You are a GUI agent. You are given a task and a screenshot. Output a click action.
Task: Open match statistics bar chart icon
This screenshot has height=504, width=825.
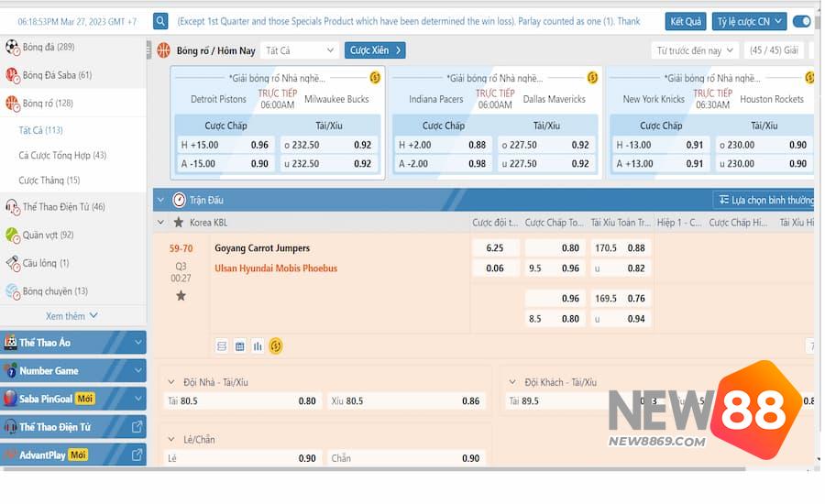pyautogui.click(x=258, y=346)
